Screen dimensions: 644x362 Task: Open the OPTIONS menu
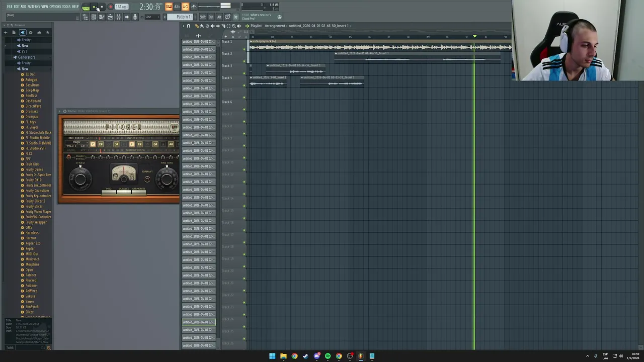click(x=55, y=7)
